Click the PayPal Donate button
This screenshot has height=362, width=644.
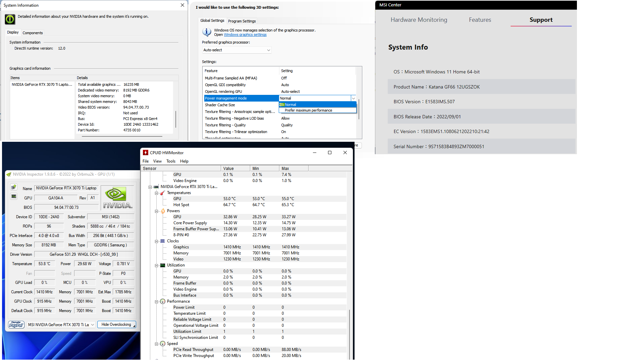(x=16, y=324)
